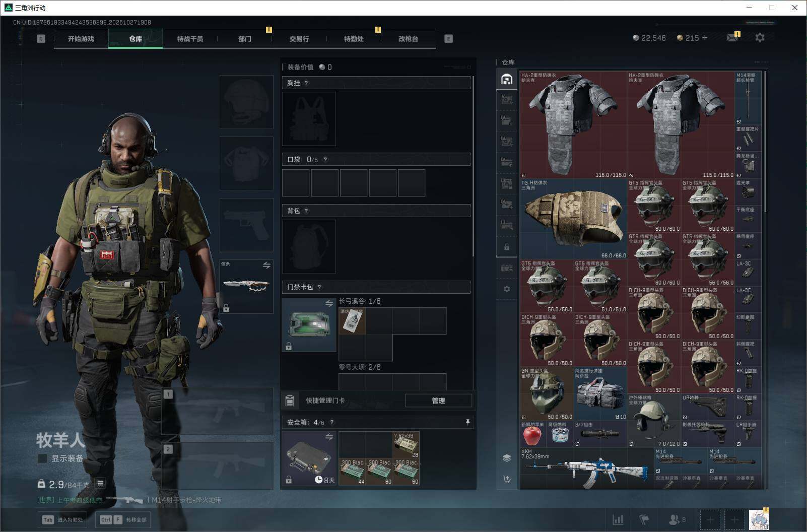The image size is (807, 532).
Task: Select the main warehouse storage icon
Action: tap(507, 79)
